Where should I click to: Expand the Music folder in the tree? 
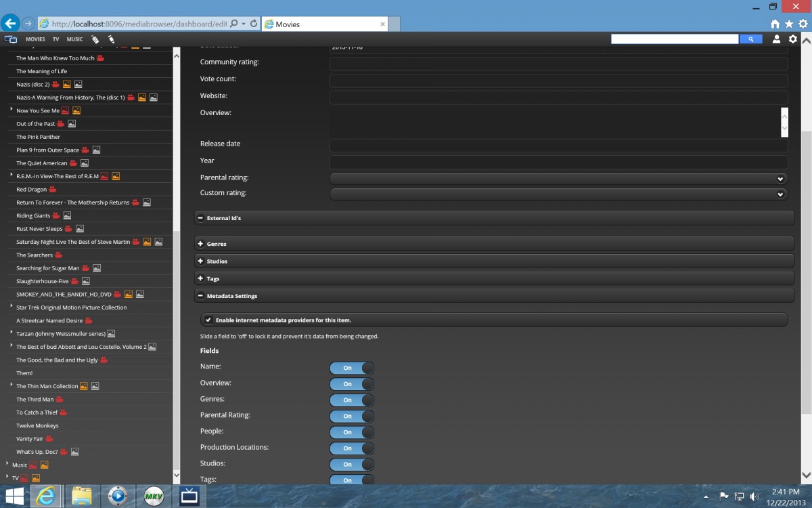[7, 464]
